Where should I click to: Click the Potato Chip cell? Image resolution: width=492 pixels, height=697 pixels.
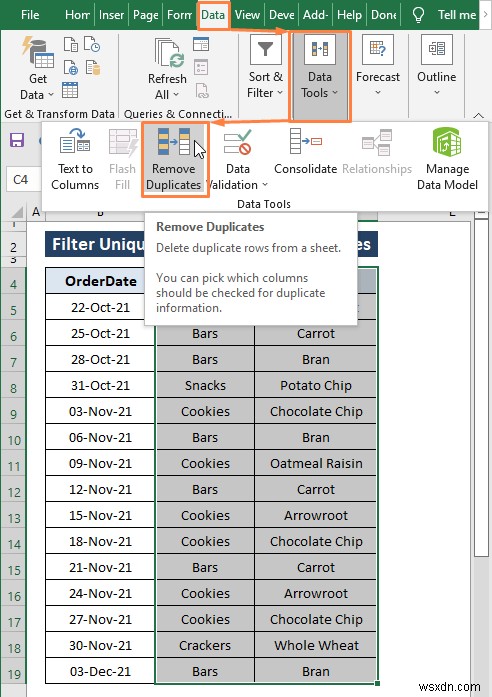tap(316, 385)
